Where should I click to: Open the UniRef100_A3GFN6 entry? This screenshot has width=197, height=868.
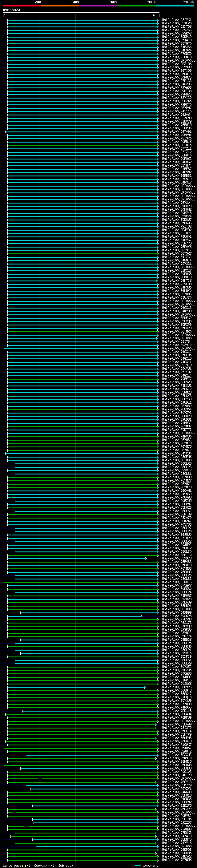click(x=176, y=457)
